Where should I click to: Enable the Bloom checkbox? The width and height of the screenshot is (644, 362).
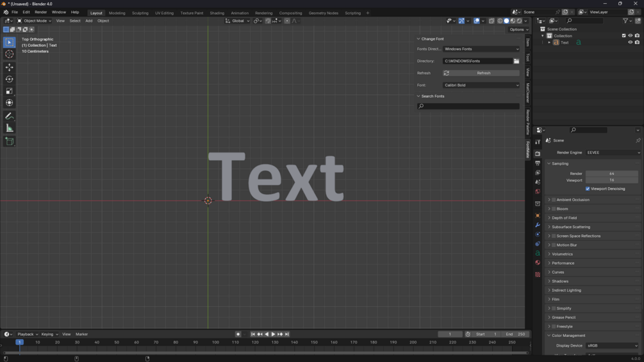click(554, 209)
